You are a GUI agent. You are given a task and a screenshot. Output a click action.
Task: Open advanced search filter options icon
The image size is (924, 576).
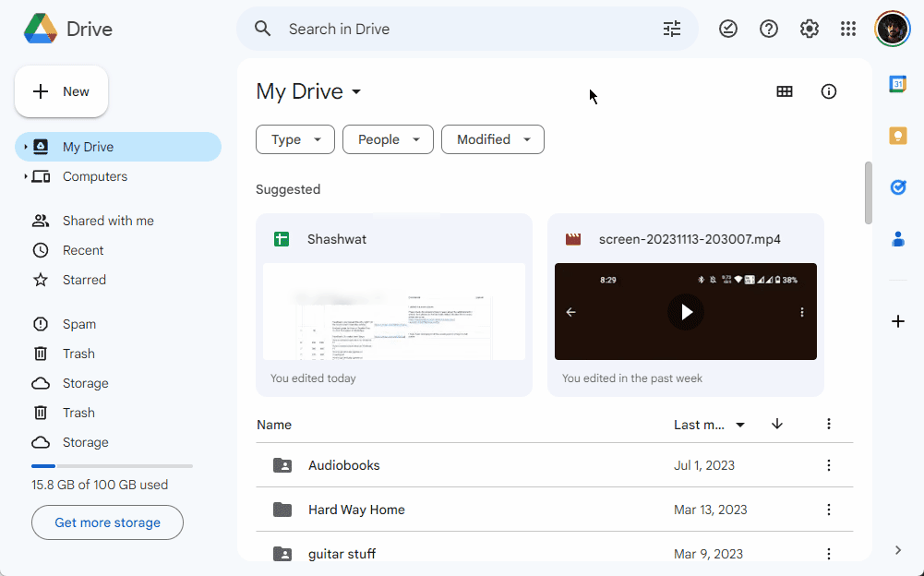(672, 29)
